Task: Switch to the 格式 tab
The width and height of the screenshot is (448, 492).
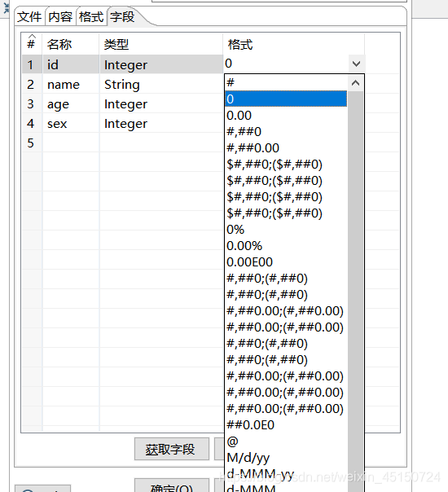Action: tap(91, 16)
